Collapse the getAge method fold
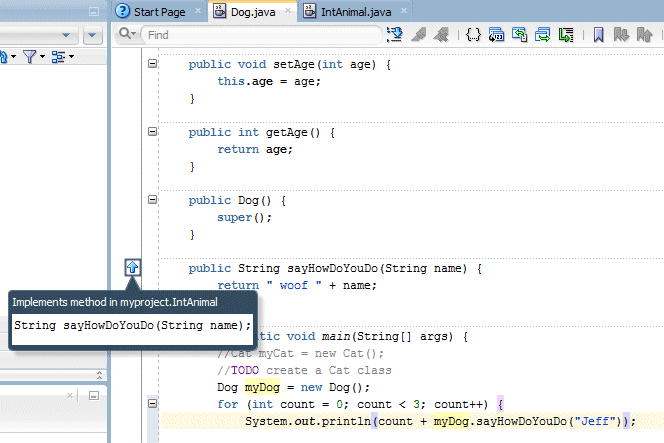 coord(152,132)
